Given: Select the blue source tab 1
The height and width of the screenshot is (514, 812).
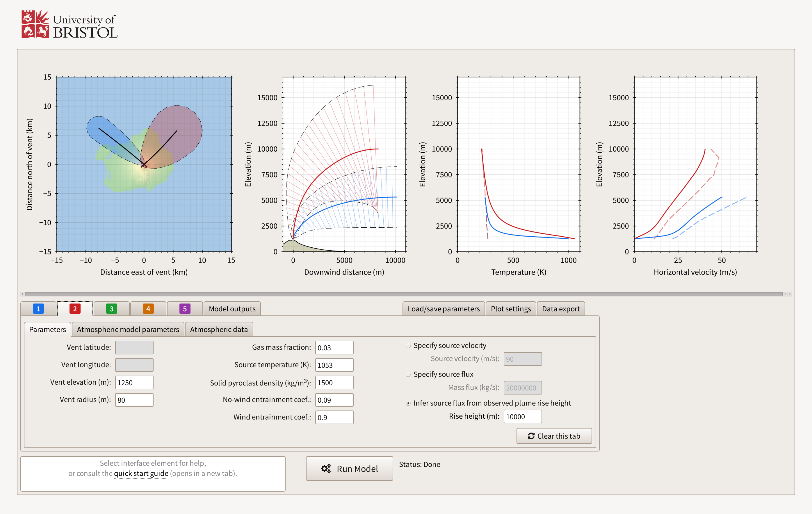Looking at the screenshot, I should point(38,309).
